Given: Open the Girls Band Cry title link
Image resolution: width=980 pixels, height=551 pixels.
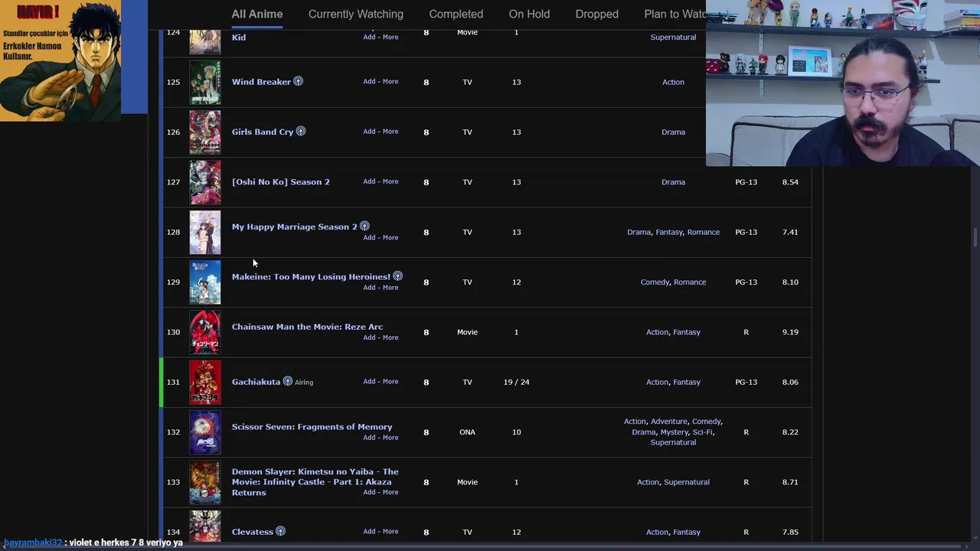Looking at the screenshot, I should click(263, 132).
